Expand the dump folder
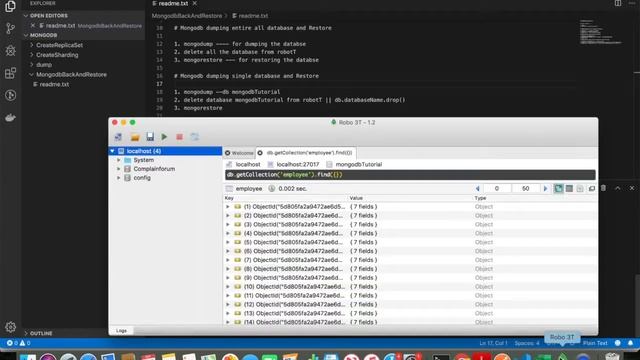 32,64
